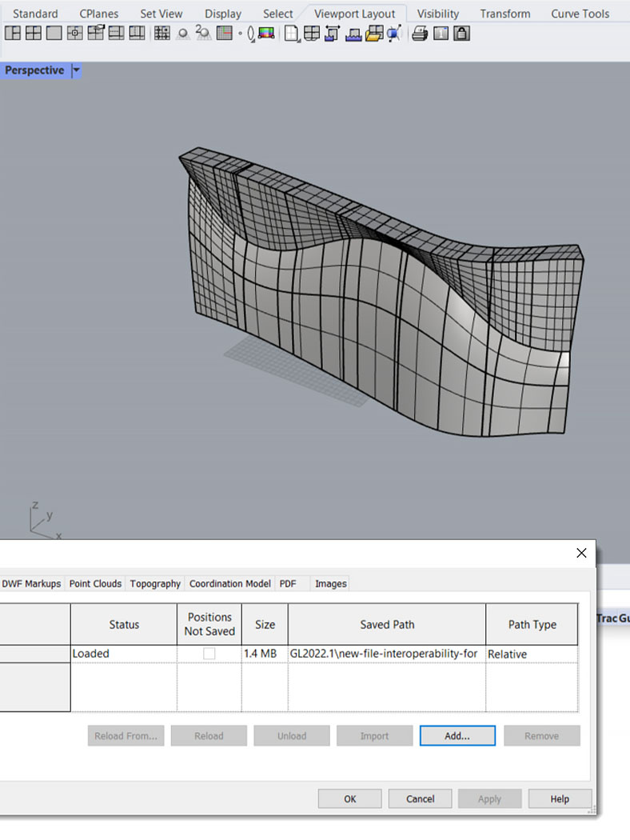
Task: Click the 4 Viewports layout icon
Action: pos(33,34)
